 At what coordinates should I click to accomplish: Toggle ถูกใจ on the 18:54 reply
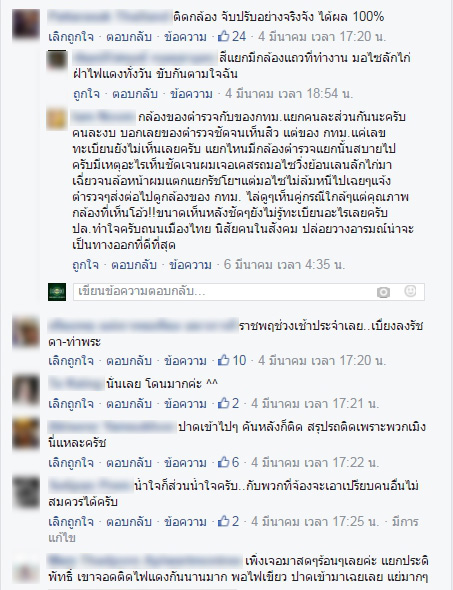[86, 94]
